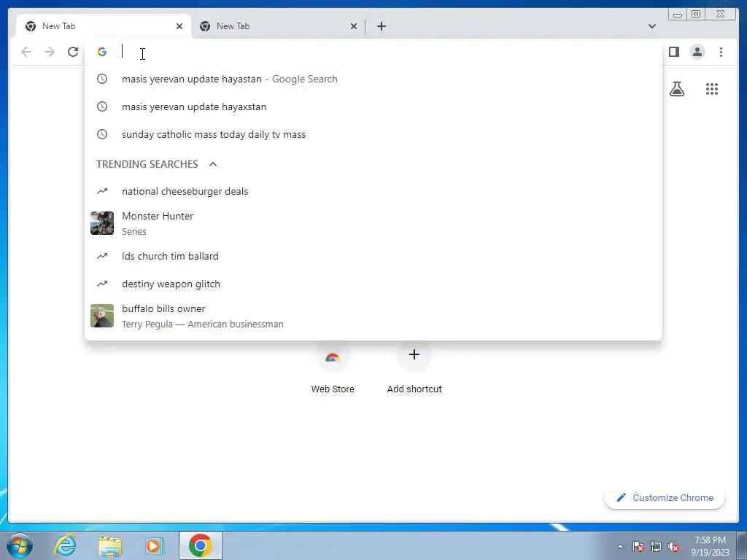Open the clock showing 7:58 PM
The image size is (747, 560).
pos(710,546)
